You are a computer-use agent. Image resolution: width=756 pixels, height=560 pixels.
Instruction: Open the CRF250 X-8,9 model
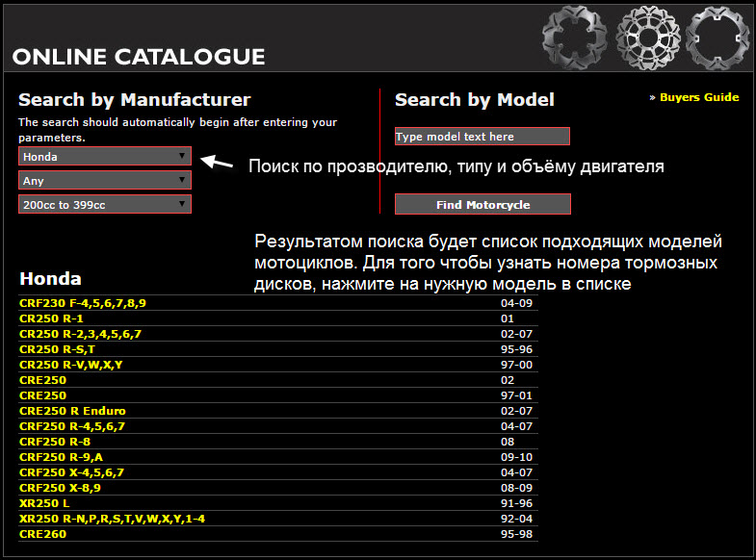click(x=60, y=488)
